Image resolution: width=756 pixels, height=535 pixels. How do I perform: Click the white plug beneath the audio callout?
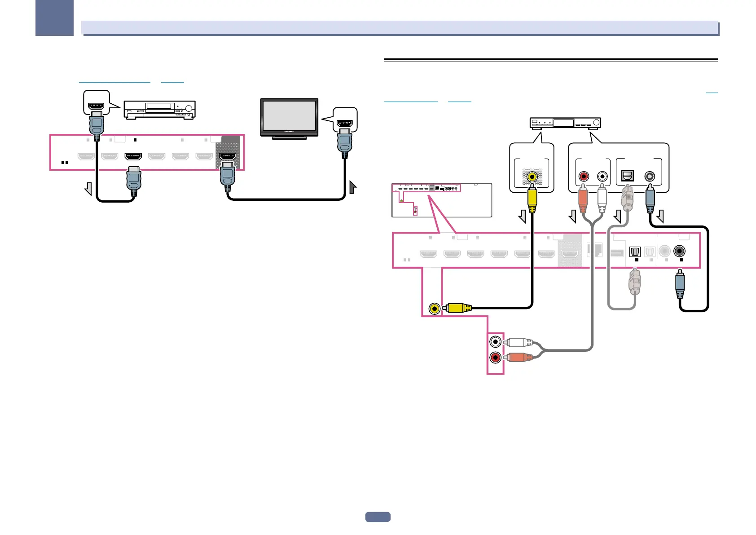[602, 198]
